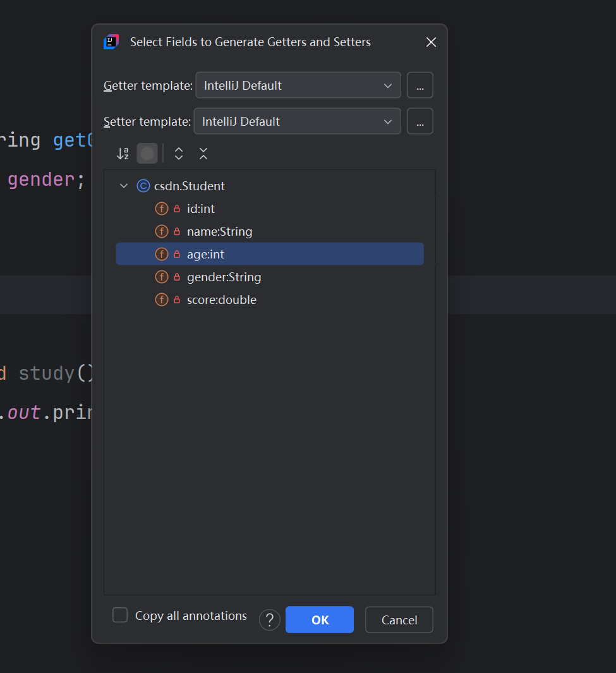Viewport: 616px width, 673px height.
Task: Open the Setter template dropdown
Action: point(298,121)
